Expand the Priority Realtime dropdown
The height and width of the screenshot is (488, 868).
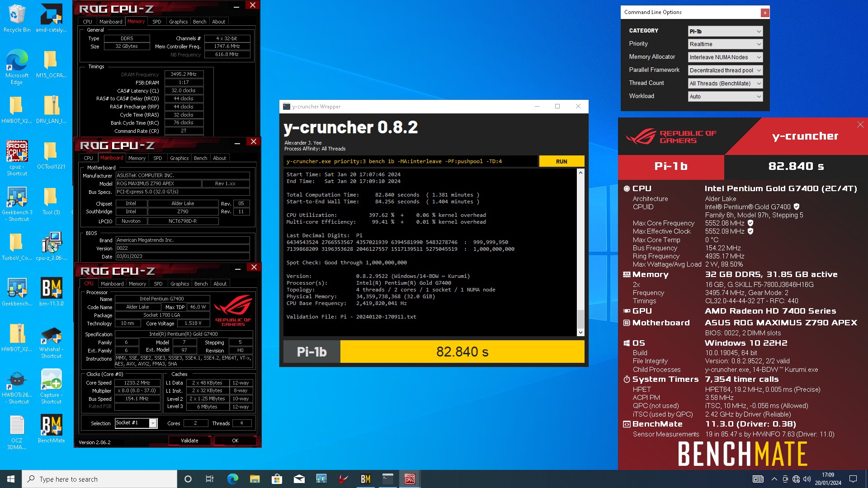[725, 44]
